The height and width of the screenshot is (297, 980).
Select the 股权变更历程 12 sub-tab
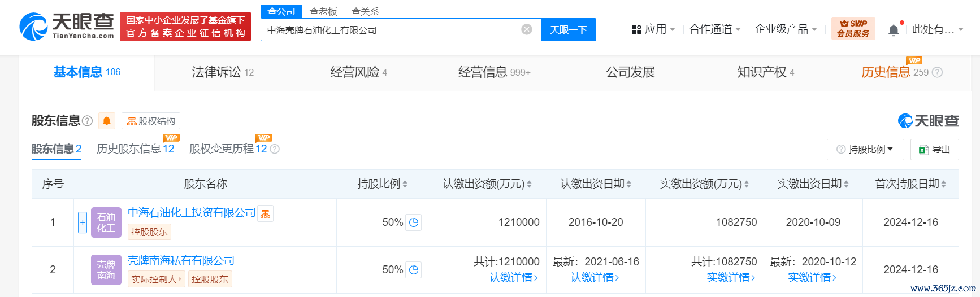coord(228,148)
